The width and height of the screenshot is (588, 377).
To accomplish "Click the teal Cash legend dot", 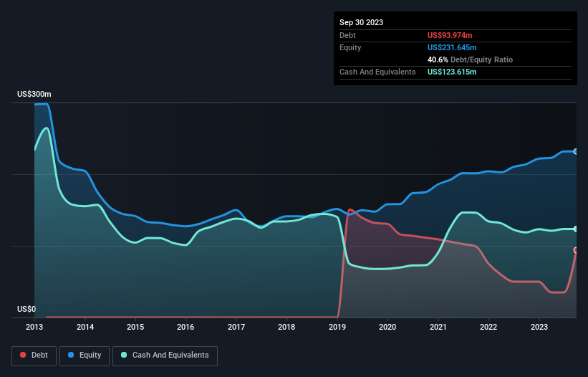I will tap(124, 355).
